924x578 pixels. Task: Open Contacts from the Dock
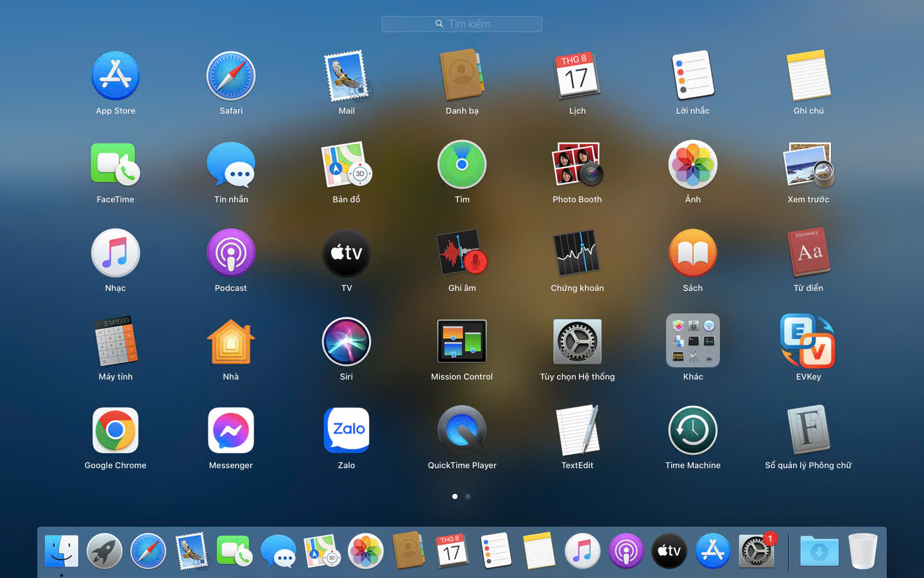point(409,551)
